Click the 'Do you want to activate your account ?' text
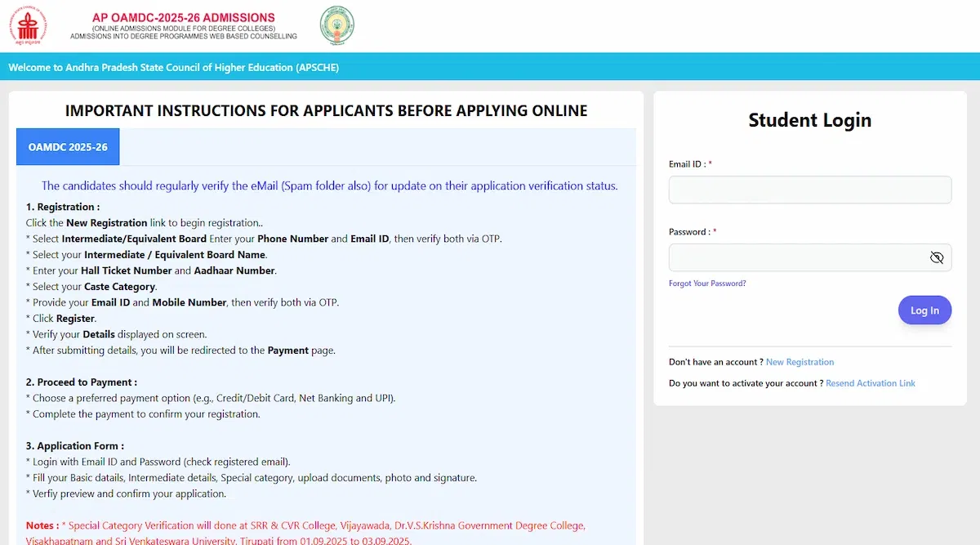This screenshot has width=980, height=545. (746, 383)
